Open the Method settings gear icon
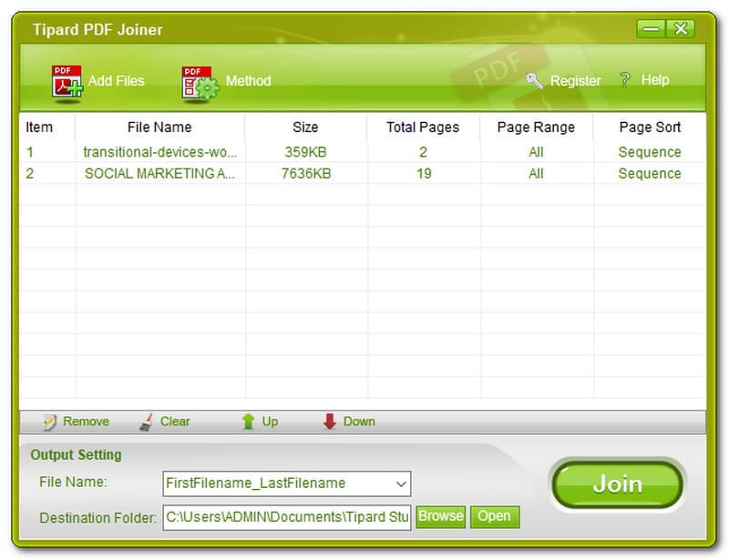The image size is (729, 560). pos(200,82)
